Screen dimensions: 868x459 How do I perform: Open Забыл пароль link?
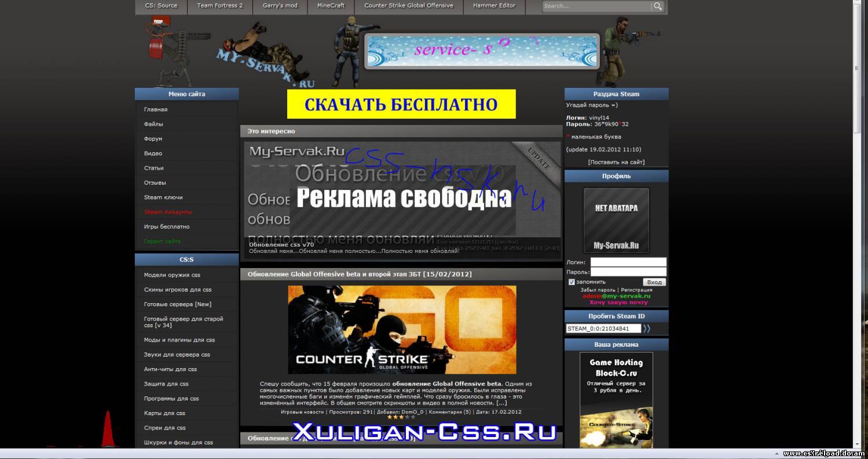[x=598, y=290]
